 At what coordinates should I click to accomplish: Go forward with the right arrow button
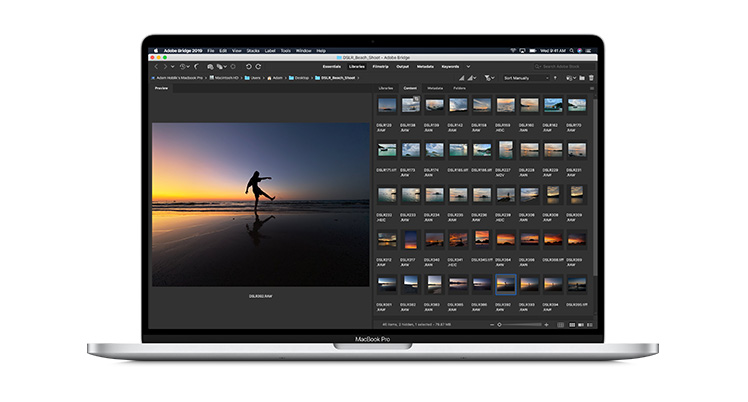[x=165, y=67]
